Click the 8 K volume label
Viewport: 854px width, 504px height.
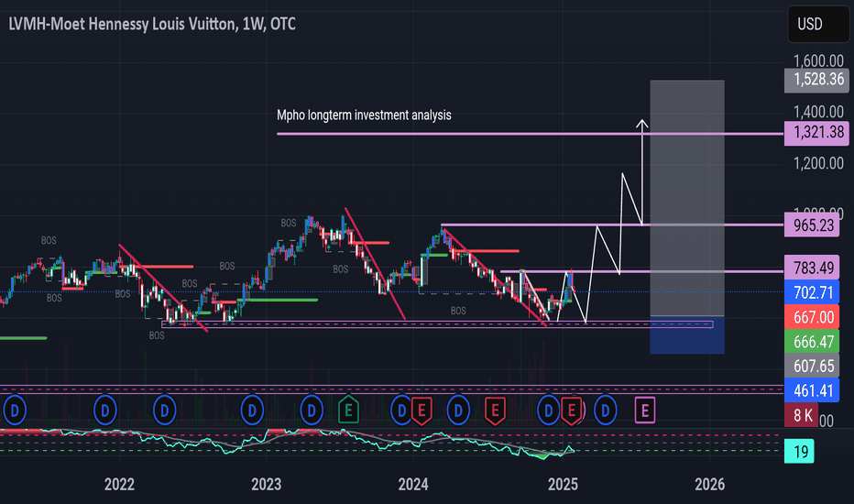point(801,415)
